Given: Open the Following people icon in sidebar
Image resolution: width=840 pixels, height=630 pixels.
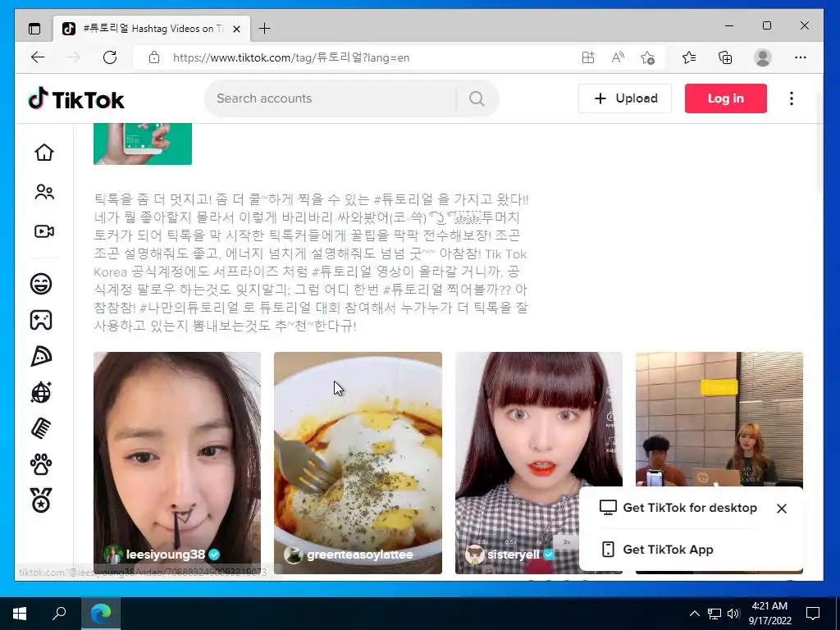Looking at the screenshot, I should click(x=44, y=192).
